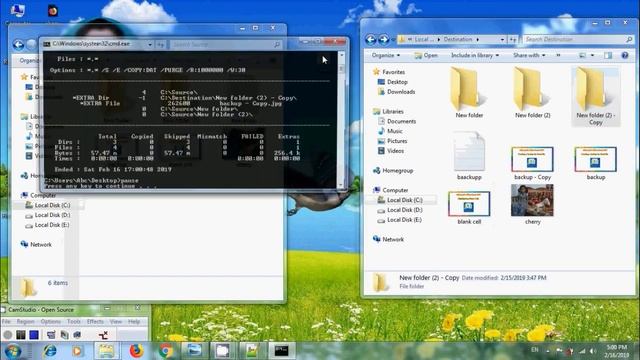
Task: Open view options dropdown arrow
Action: click(592, 55)
